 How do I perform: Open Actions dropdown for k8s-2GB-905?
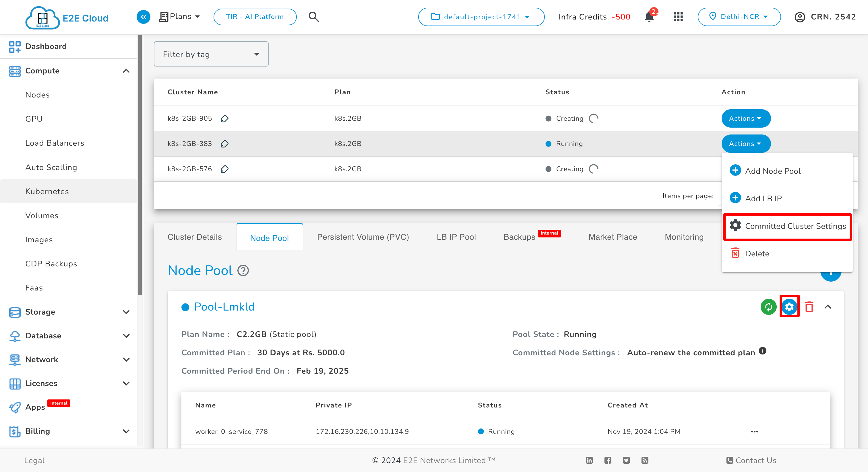tap(746, 118)
